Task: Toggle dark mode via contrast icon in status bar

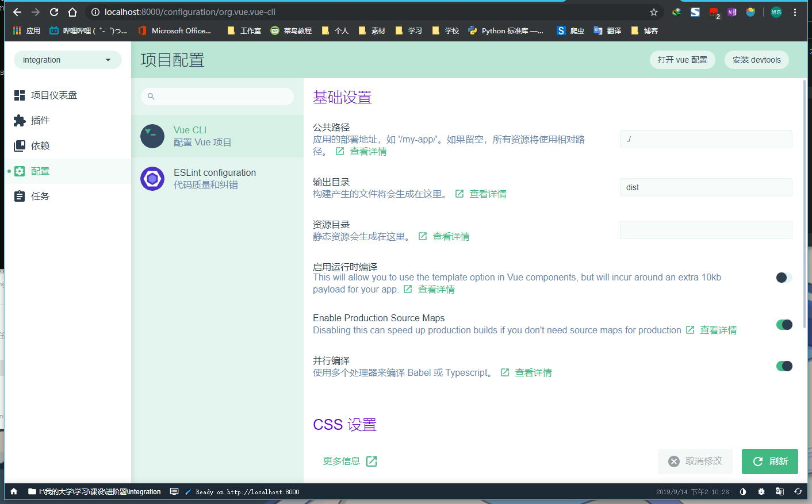Action: pos(742,492)
